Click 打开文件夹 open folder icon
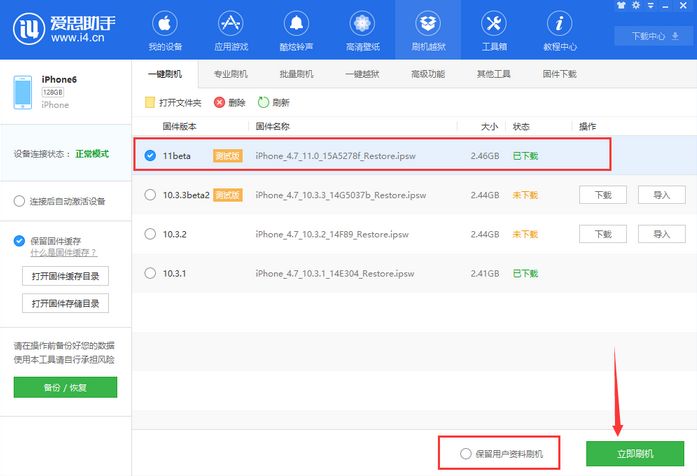The width and height of the screenshot is (697, 476). (x=150, y=103)
